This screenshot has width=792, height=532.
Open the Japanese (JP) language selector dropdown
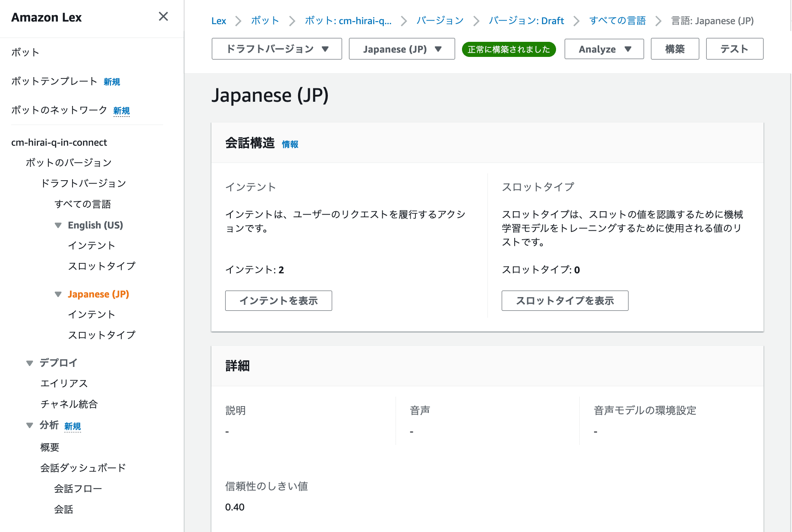tap(401, 49)
